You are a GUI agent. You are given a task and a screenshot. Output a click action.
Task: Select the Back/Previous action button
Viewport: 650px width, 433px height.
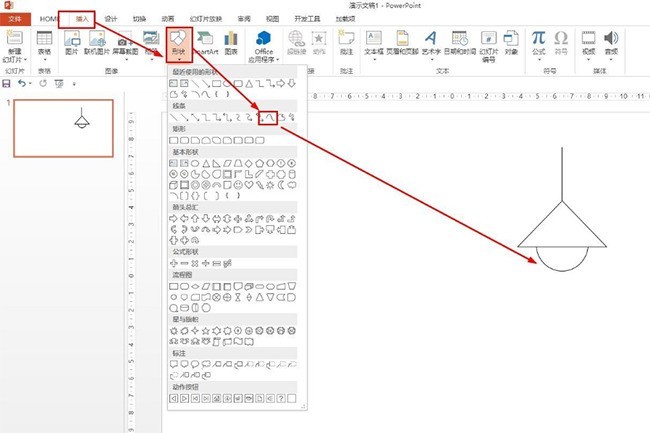click(174, 398)
